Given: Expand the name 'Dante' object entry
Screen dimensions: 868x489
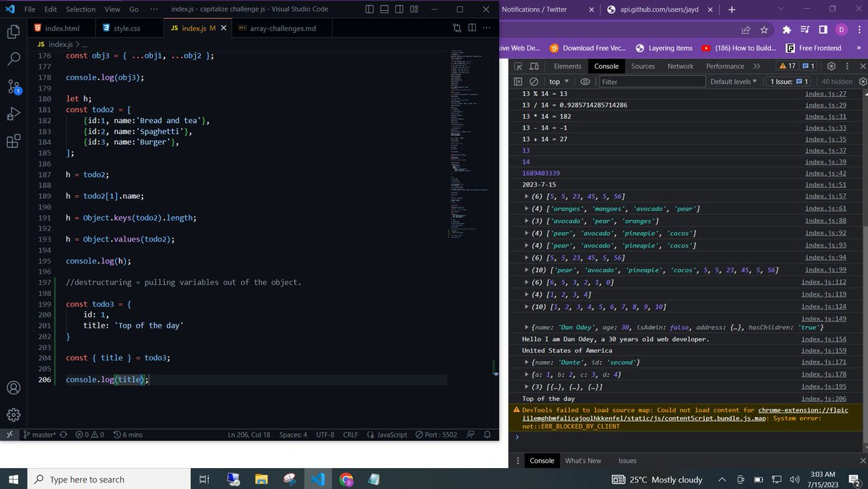Looking at the screenshot, I should tap(526, 362).
